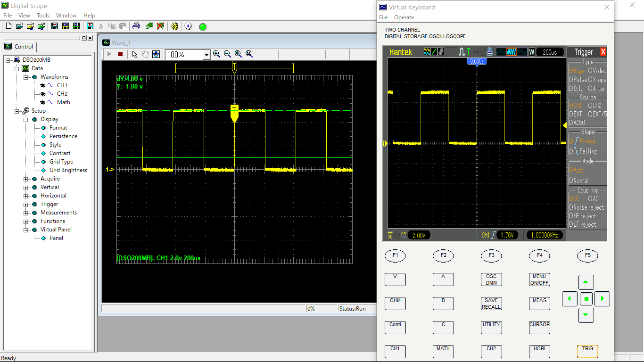644x362 pixels.
Task: Click the green right arrow key on Virtual Keyboard
Action: click(603, 299)
